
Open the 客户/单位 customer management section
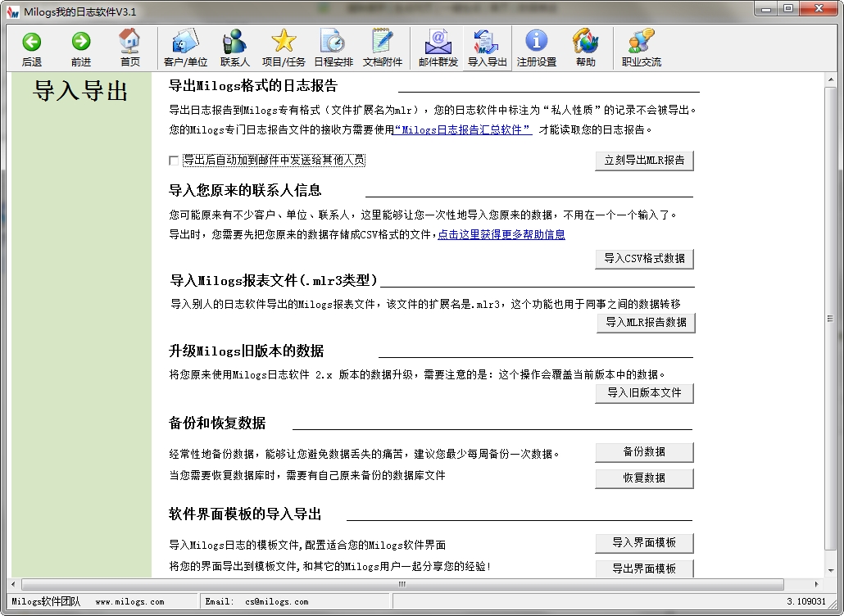[x=184, y=48]
